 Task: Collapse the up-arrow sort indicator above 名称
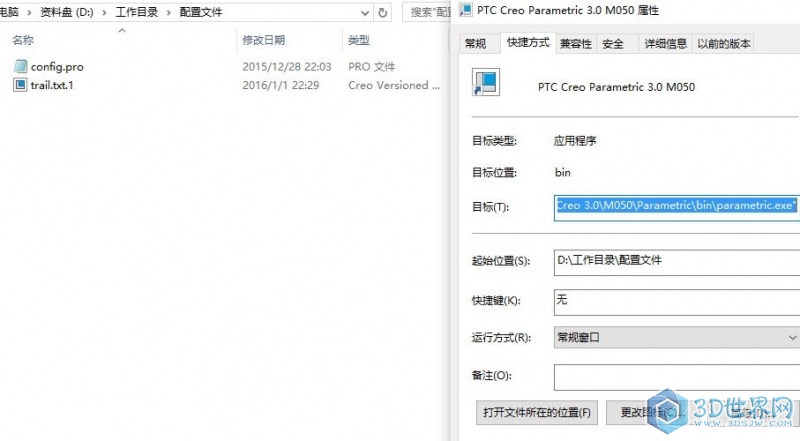point(122,31)
